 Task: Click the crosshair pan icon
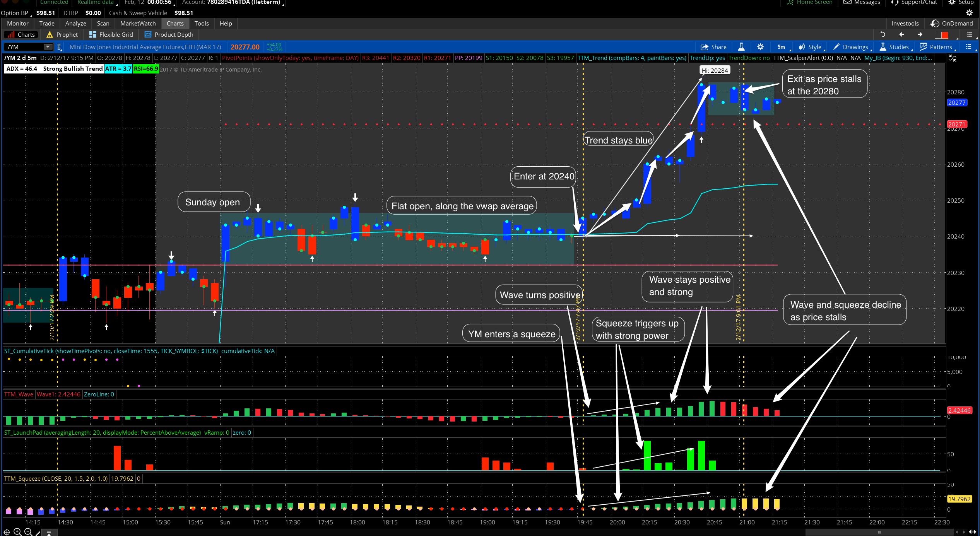(x=7, y=532)
